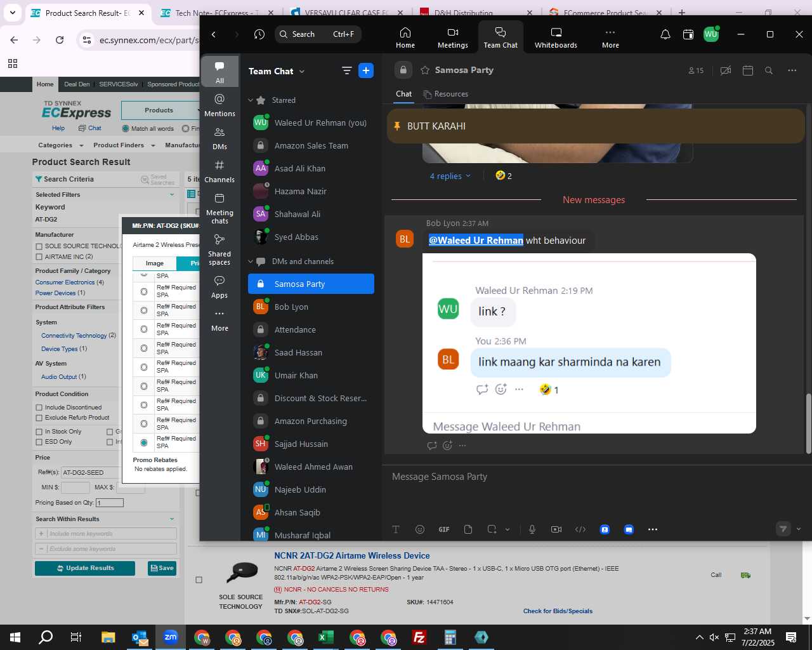
Task: Open Channels in Zoom sidebar
Action: click(219, 171)
